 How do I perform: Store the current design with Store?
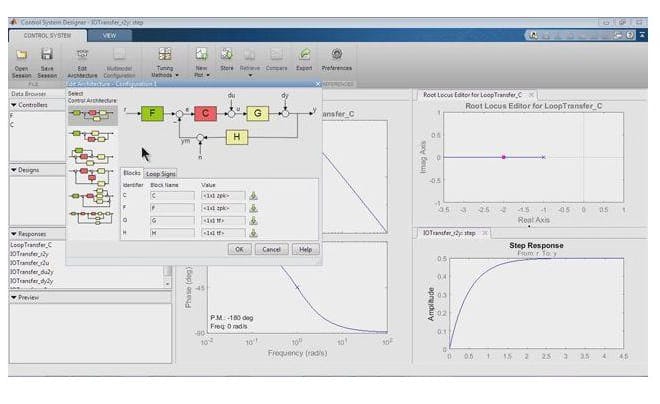click(x=226, y=60)
